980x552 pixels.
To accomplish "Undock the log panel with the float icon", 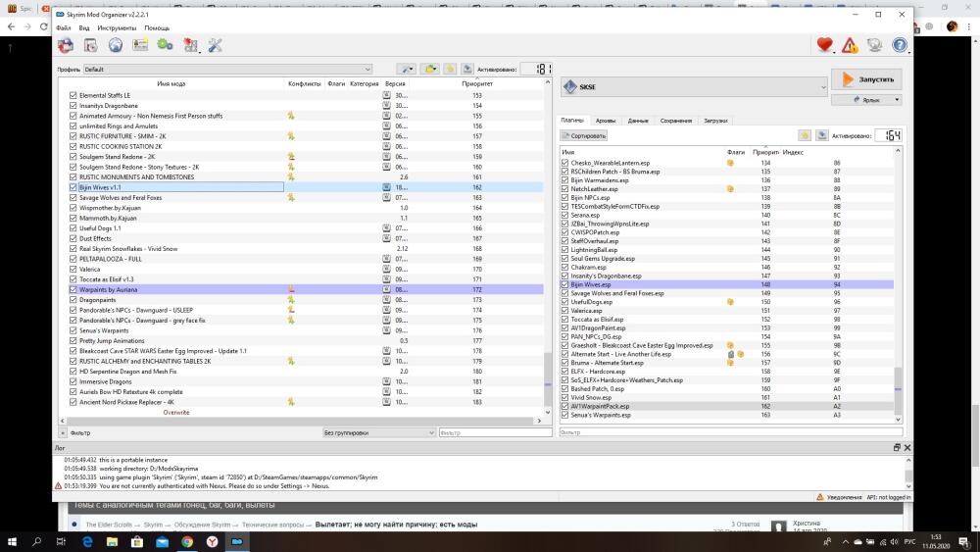I will coord(897,448).
